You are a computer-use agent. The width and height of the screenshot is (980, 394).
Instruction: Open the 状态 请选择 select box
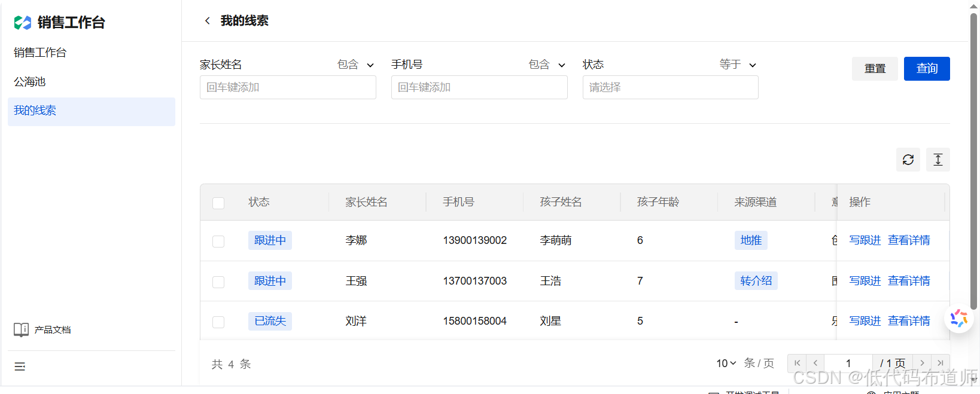coord(670,87)
